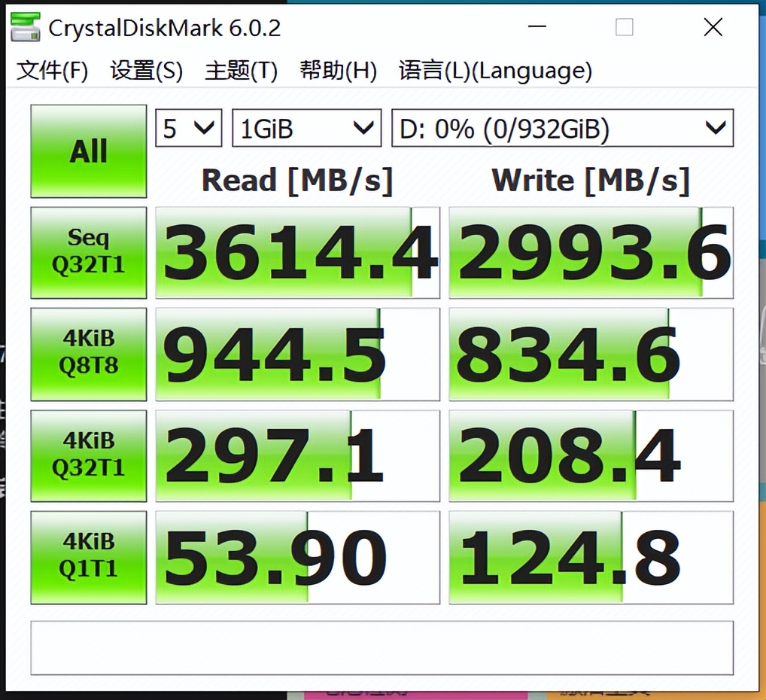Select the 4KiB Q8T8 write result 834.6

click(591, 354)
